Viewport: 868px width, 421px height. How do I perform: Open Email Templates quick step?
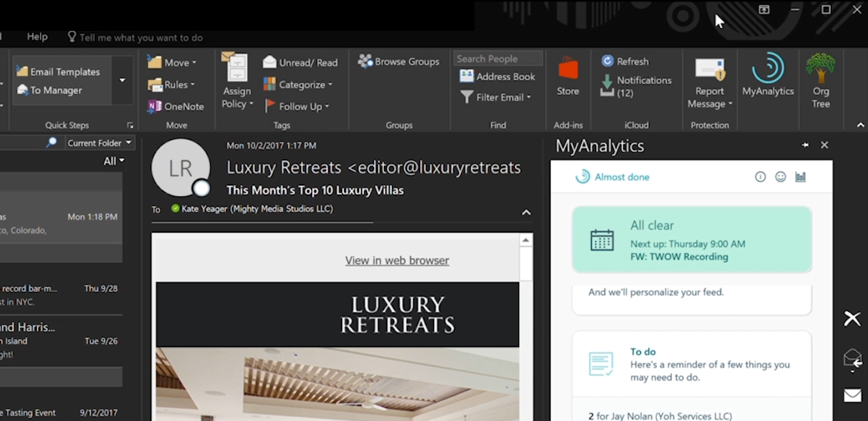click(x=59, y=71)
